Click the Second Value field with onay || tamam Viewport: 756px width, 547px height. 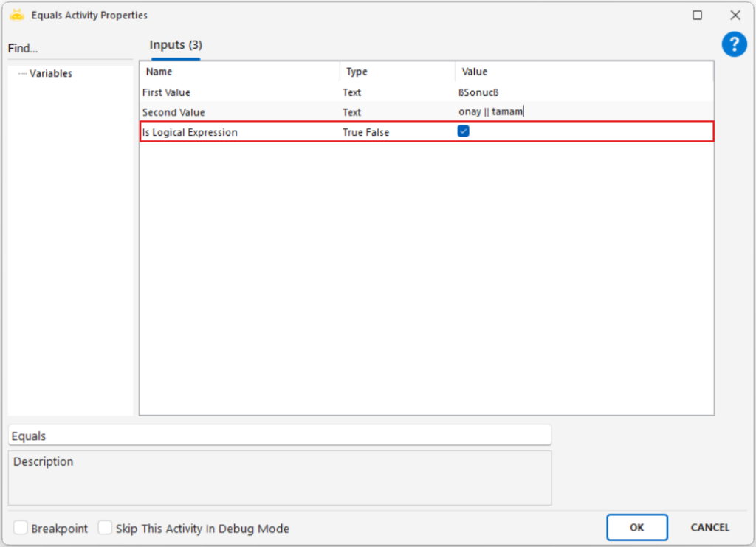click(x=583, y=112)
